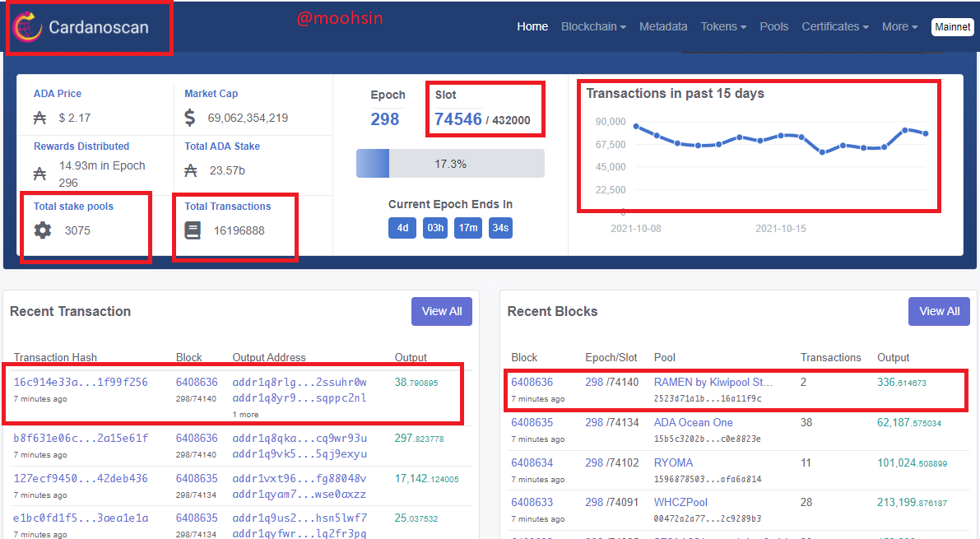Click the 34s countdown badge
The image size is (980, 539).
pos(500,228)
